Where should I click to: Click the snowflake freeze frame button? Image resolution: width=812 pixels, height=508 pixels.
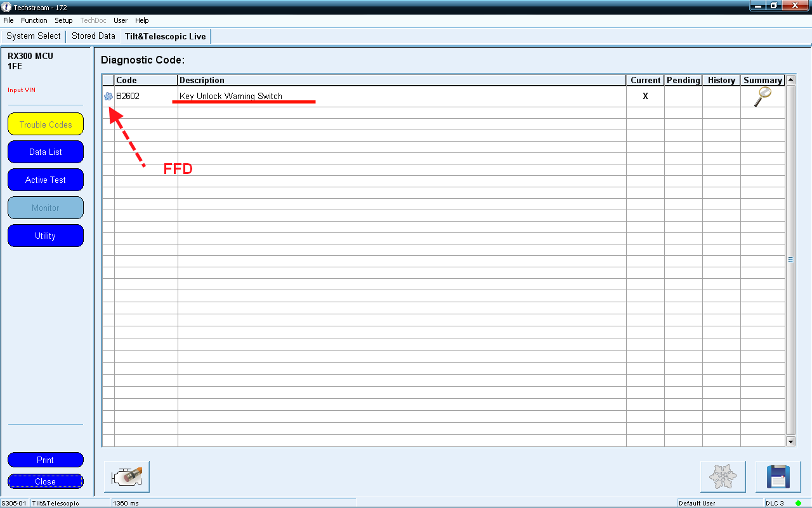coord(723,477)
